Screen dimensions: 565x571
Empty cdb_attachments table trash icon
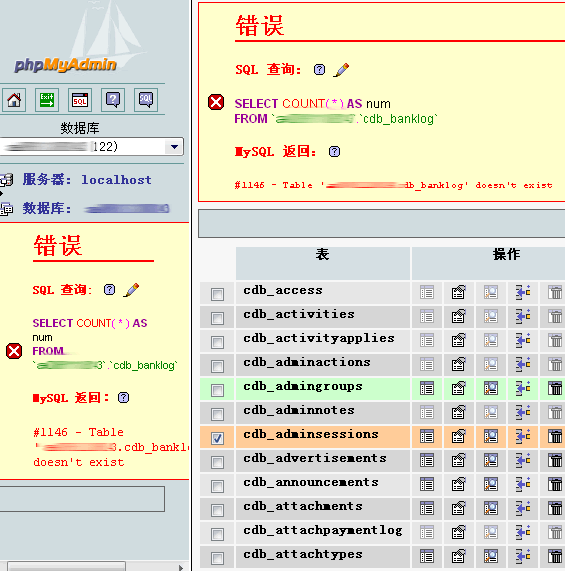pos(555,508)
